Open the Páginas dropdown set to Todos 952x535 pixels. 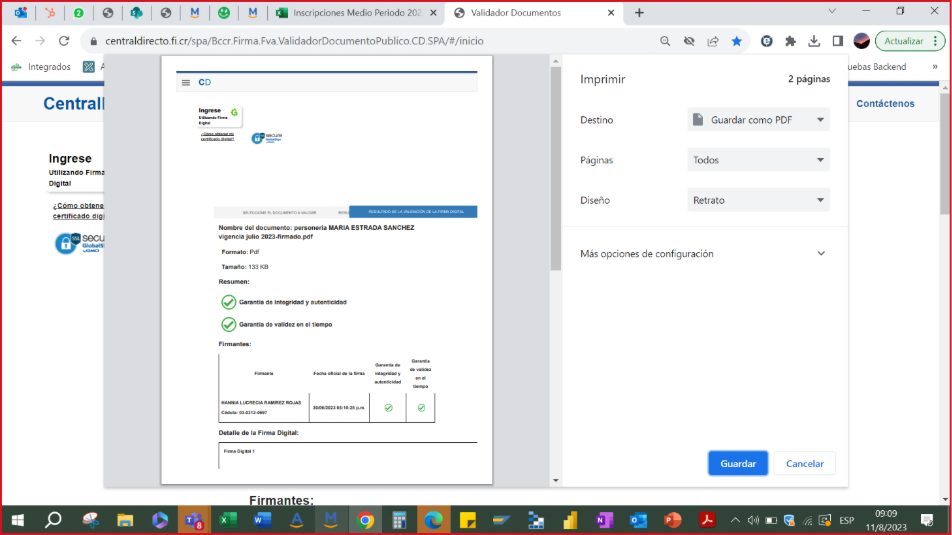point(759,160)
